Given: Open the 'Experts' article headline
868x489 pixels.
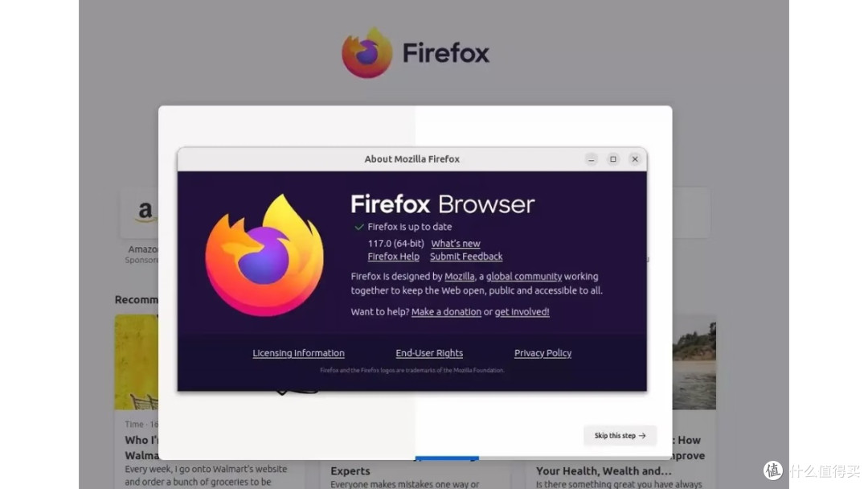Looking at the screenshot, I should click(x=350, y=471).
